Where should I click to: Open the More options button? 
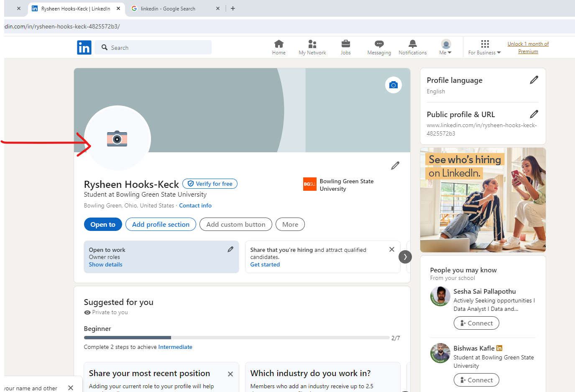point(290,224)
